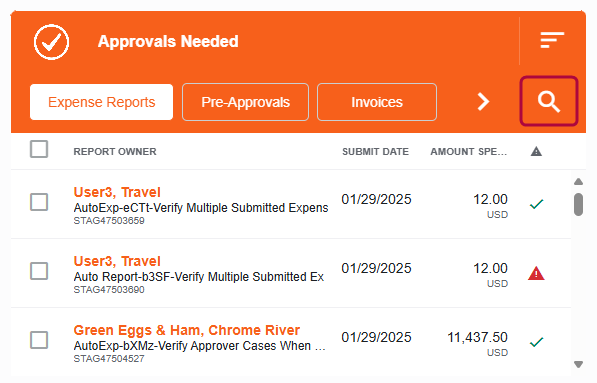Open the first User3, Travel report link
The image size is (597, 383).
click(117, 192)
